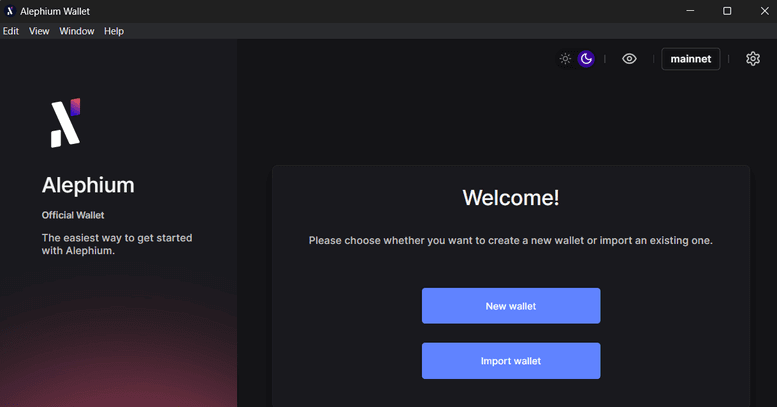Viewport: 777px width, 407px height.
Task: Select dark theme moon icon
Action: click(586, 58)
